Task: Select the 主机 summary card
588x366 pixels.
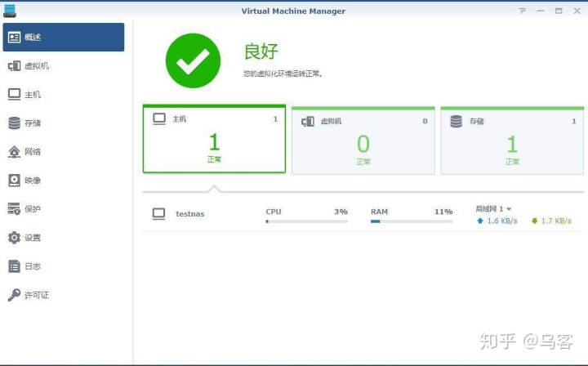Action: 214,139
